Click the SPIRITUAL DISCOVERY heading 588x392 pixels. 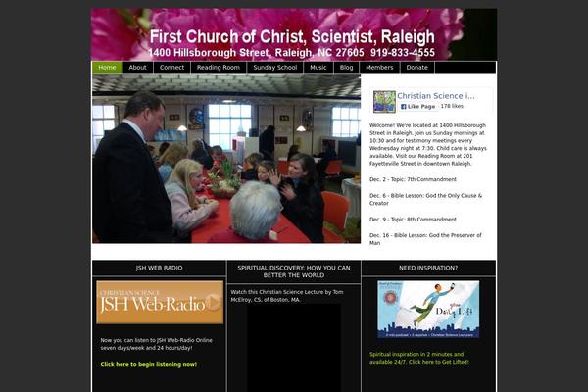tap(294, 271)
